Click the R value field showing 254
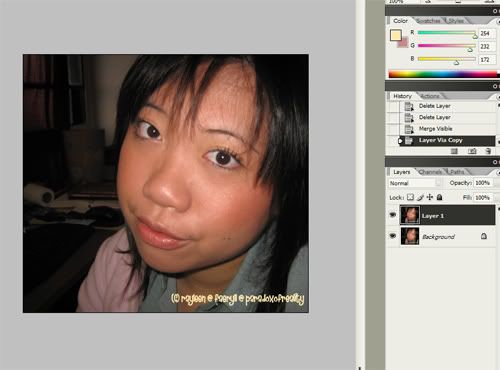 coord(487,33)
